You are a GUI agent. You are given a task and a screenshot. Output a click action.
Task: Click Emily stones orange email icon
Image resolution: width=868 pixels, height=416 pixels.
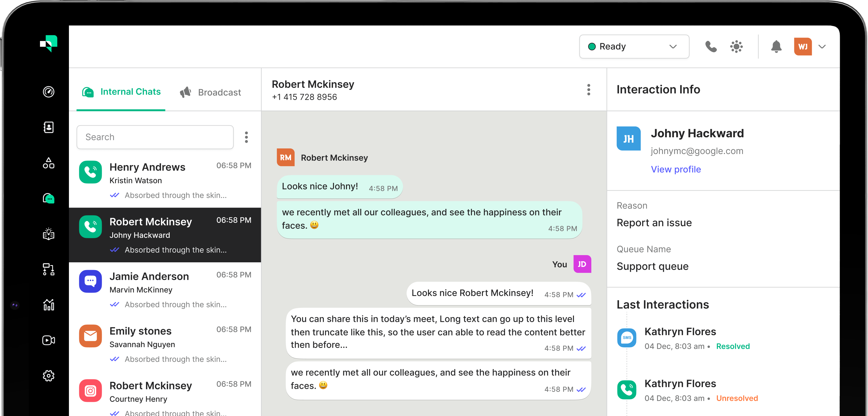(x=90, y=336)
